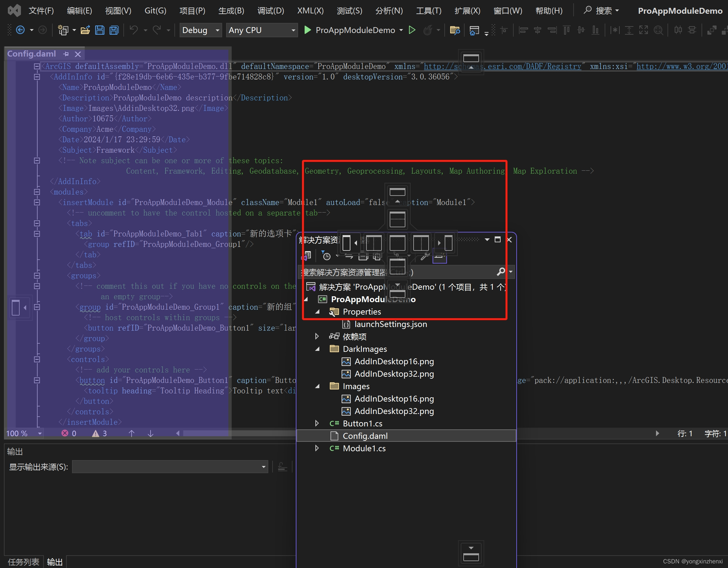Screen dimensions: 728x568
Task: Start debugging ProAppModuleDemo with green play
Action: pyautogui.click(x=308, y=30)
